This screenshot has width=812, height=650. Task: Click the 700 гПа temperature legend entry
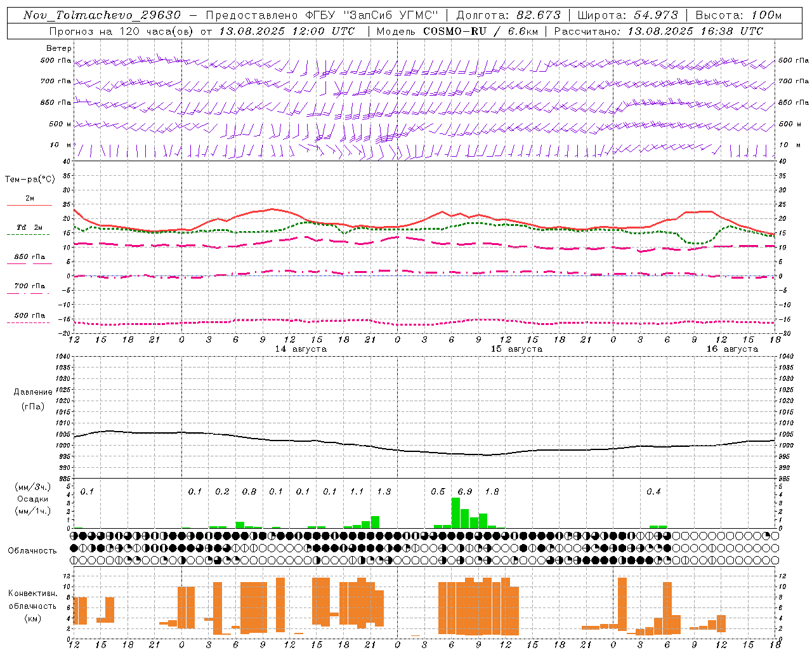[x=30, y=286]
